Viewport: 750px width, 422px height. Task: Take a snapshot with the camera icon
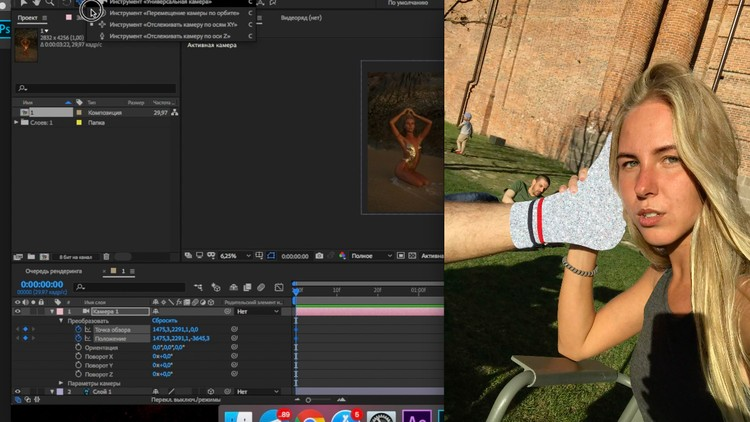tap(319, 256)
